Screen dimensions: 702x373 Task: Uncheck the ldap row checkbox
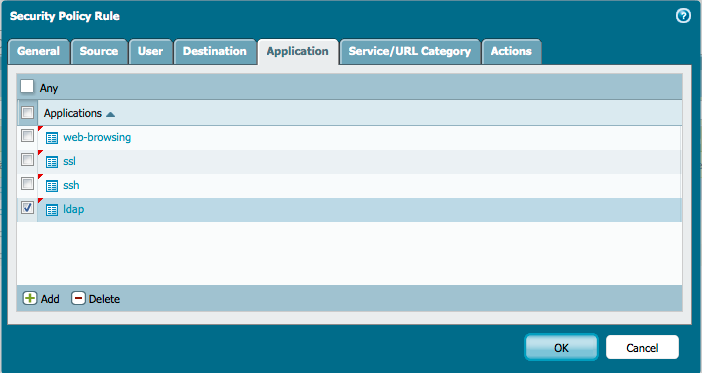point(27,207)
